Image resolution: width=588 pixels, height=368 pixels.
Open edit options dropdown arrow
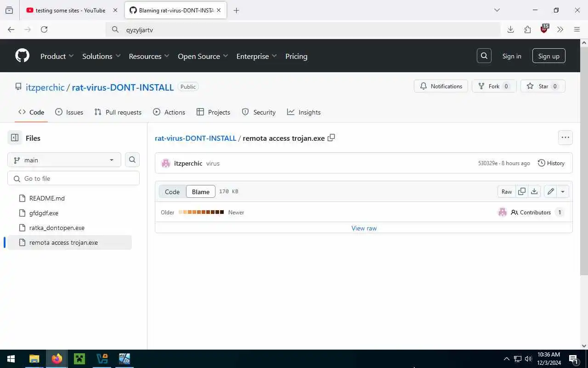click(x=563, y=191)
